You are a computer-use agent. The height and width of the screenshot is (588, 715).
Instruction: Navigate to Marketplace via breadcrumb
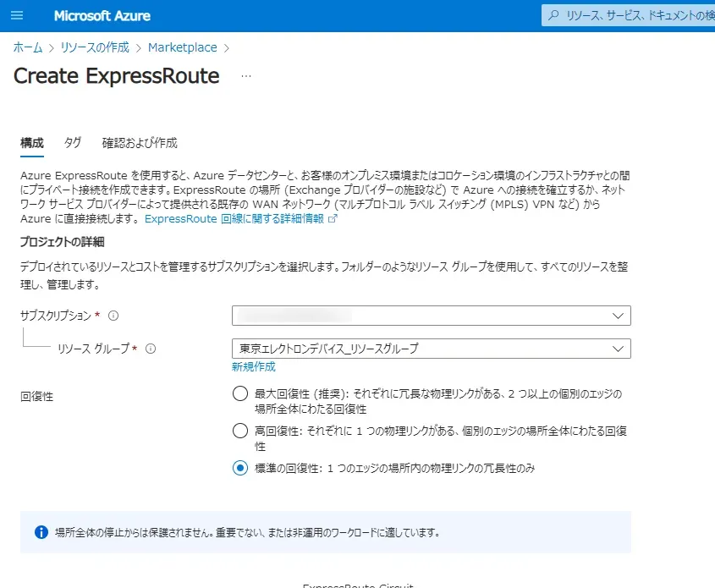183,47
